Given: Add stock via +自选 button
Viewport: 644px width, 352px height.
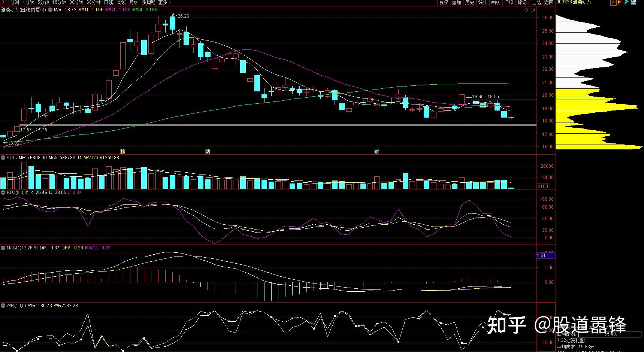Looking at the screenshot, I should [535, 2].
